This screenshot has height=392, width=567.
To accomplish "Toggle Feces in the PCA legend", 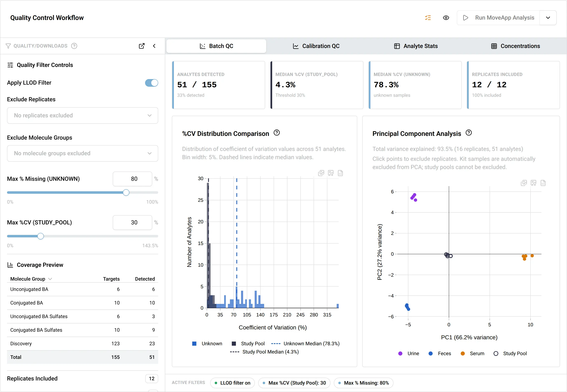I will [x=440, y=353].
